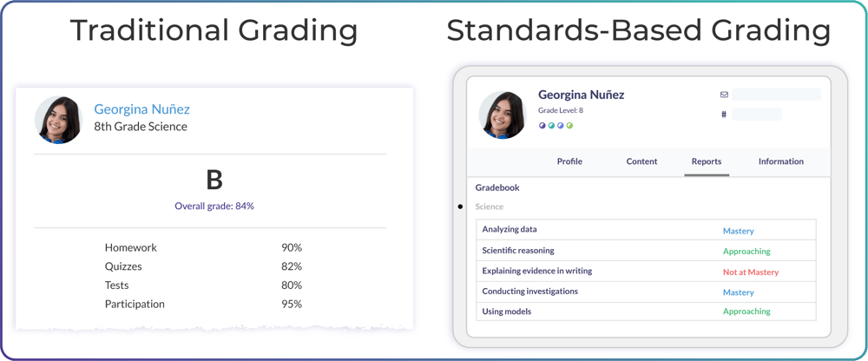Open the Information tab

780,161
